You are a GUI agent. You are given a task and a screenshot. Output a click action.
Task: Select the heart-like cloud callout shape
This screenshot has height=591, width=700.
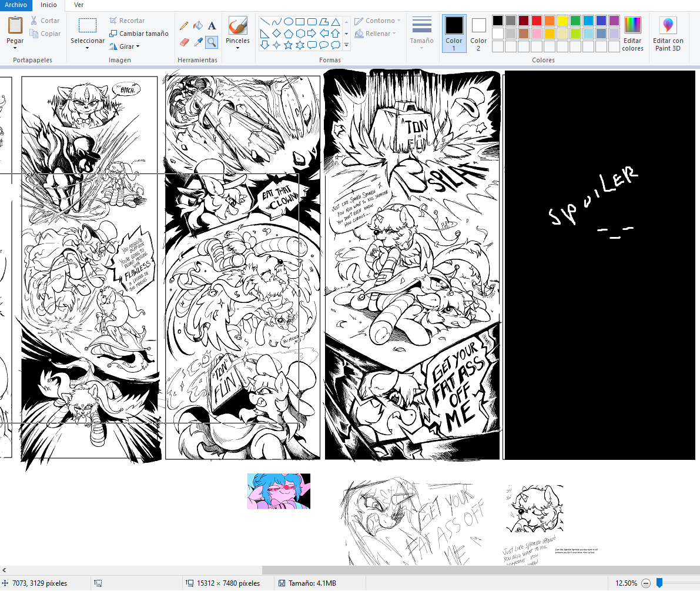tap(336, 45)
